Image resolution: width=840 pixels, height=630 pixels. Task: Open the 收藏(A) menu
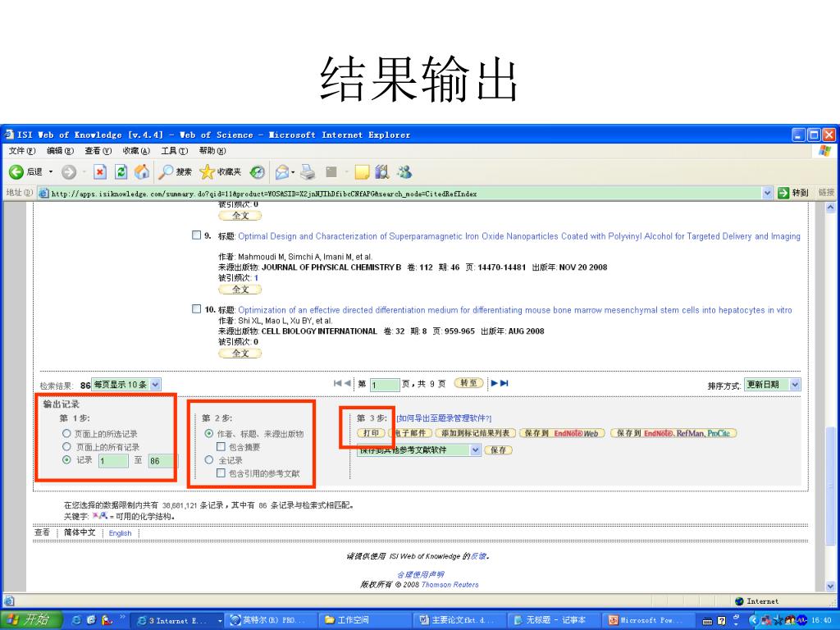coord(136,151)
